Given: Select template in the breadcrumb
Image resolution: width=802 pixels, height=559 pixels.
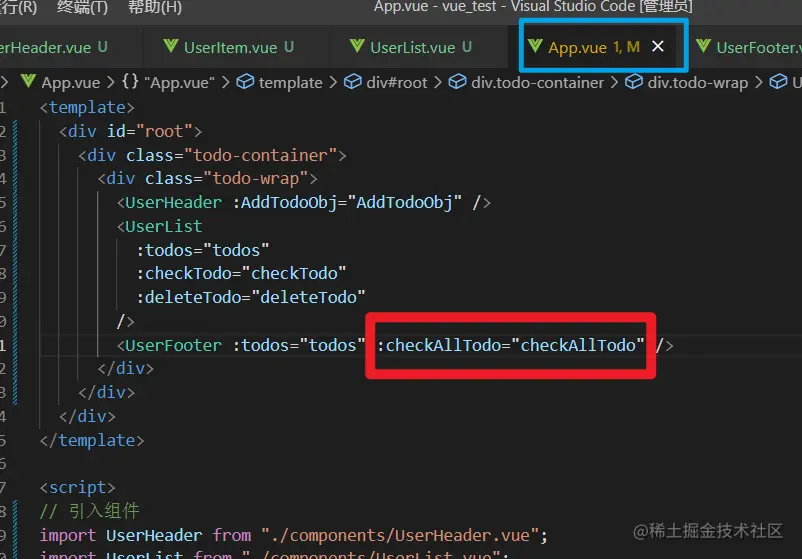Looking at the screenshot, I should (x=291, y=82).
